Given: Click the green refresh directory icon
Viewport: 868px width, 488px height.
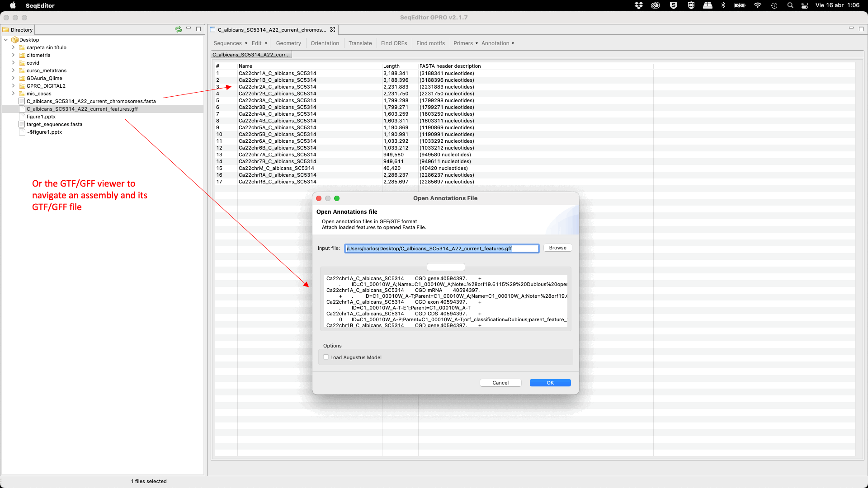Looking at the screenshot, I should [x=179, y=29].
